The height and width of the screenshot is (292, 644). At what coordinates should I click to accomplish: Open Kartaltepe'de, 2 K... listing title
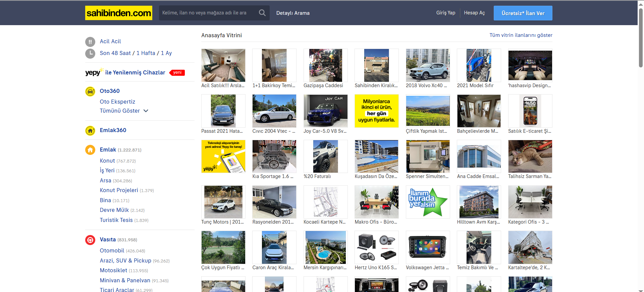click(529, 268)
